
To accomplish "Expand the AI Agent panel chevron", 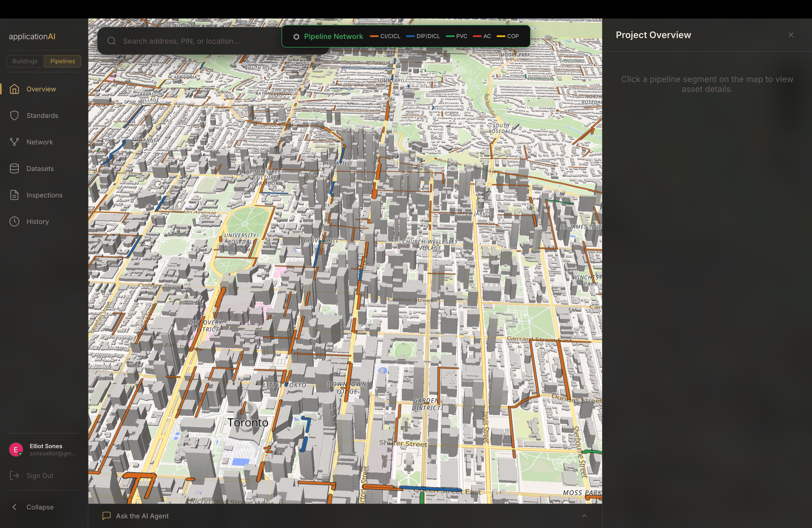I will pos(584,516).
